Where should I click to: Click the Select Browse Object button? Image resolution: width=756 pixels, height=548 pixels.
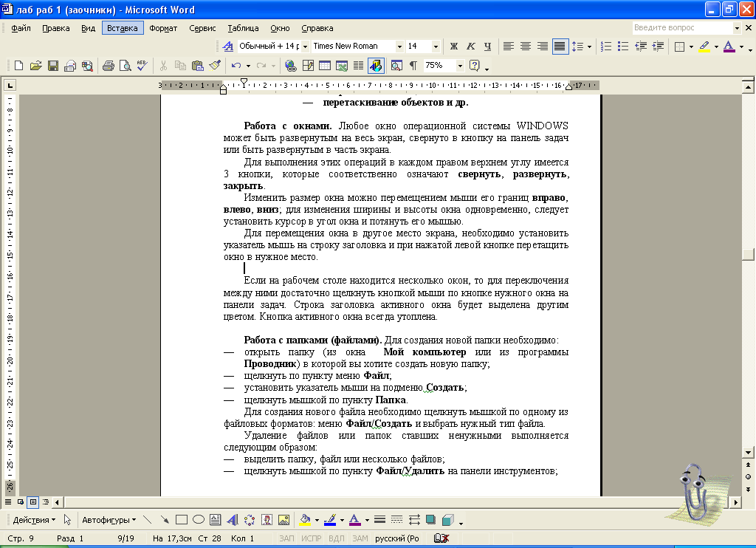[x=748, y=476]
